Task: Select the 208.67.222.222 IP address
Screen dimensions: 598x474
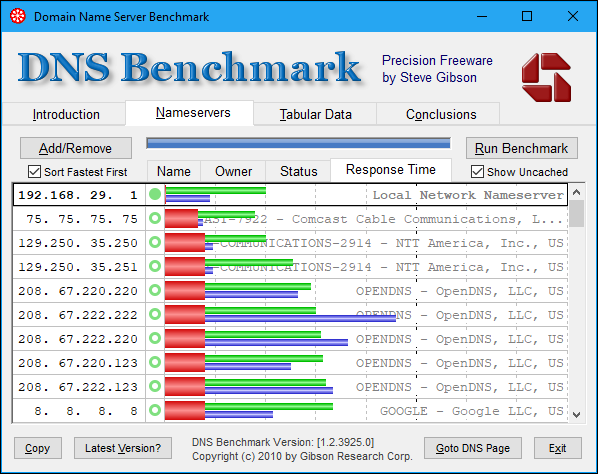Action: pos(78,315)
